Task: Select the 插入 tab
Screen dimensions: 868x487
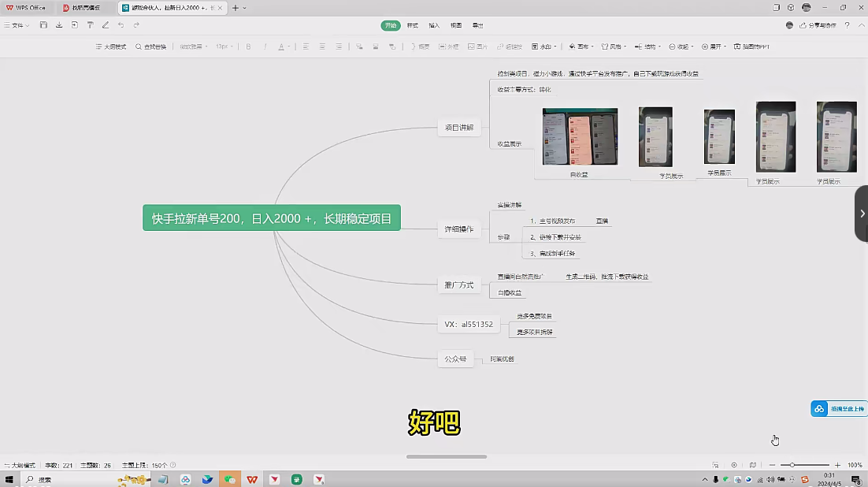Action: point(434,25)
